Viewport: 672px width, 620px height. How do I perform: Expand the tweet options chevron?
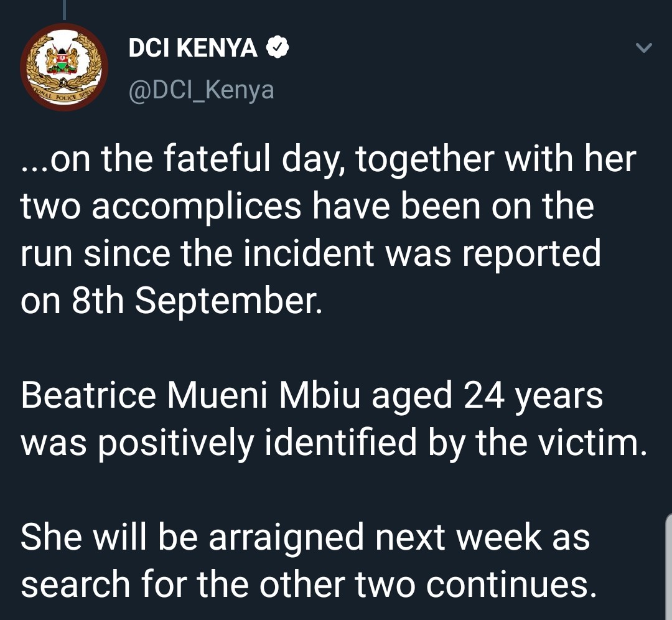pyautogui.click(x=644, y=47)
